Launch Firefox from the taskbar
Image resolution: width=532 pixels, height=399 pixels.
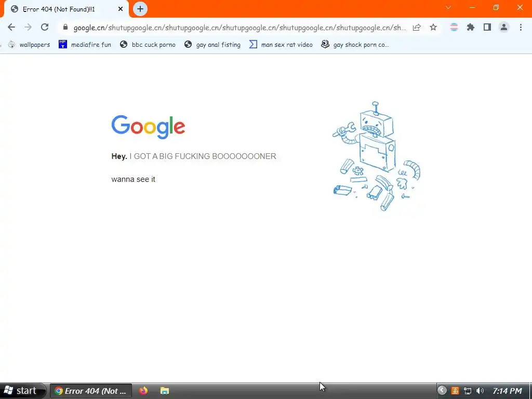point(143,391)
